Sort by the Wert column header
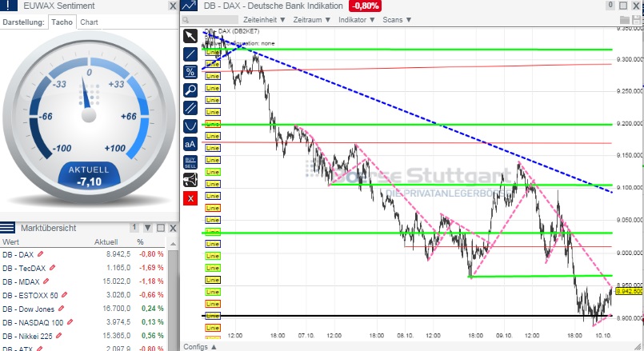644x351 pixels. [10, 241]
